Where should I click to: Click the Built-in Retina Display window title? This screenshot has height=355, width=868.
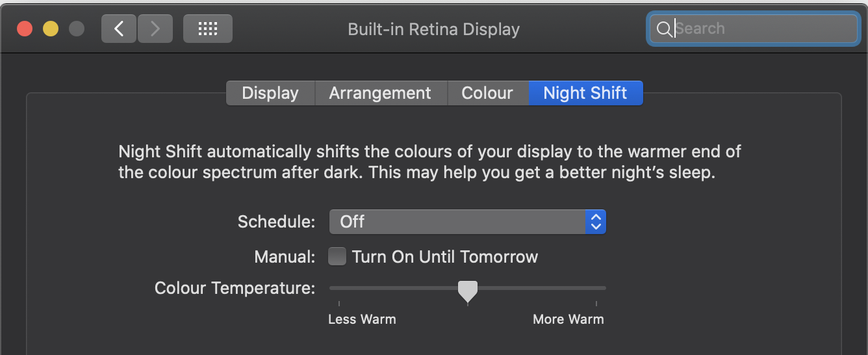click(433, 29)
